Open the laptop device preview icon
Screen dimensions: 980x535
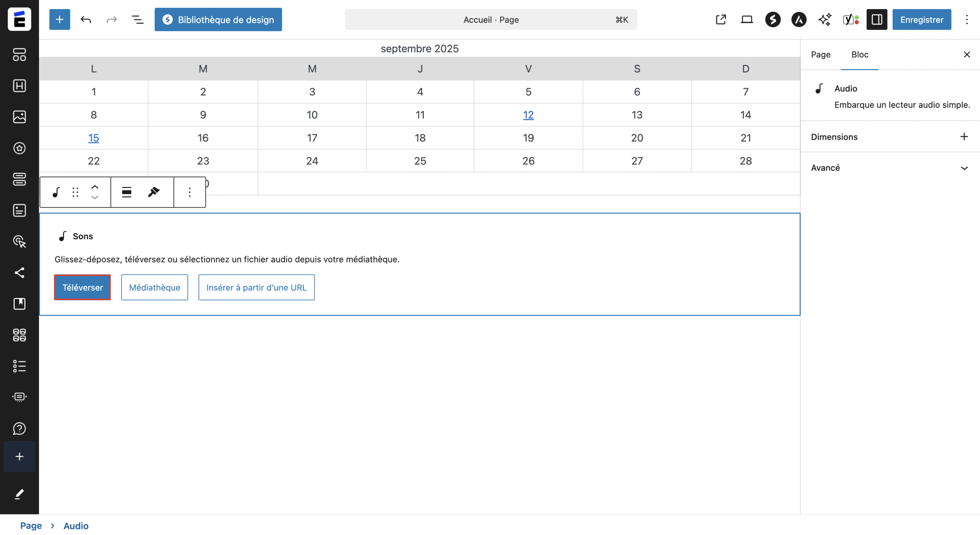coord(746,19)
